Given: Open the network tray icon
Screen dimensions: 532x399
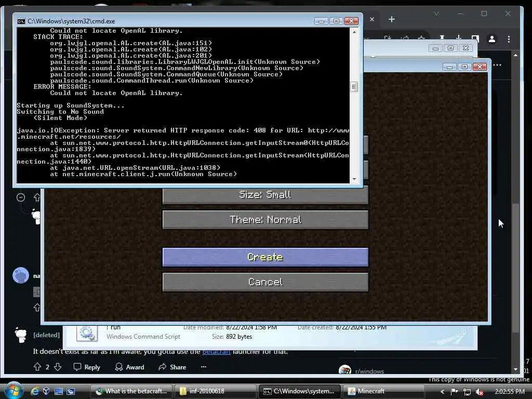Looking at the screenshot, I should click(x=467, y=392).
